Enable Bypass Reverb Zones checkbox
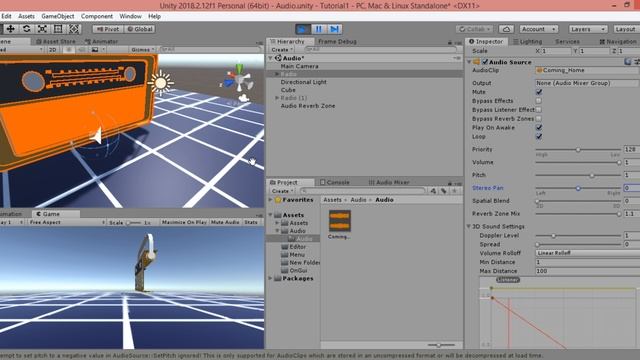 click(x=539, y=119)
